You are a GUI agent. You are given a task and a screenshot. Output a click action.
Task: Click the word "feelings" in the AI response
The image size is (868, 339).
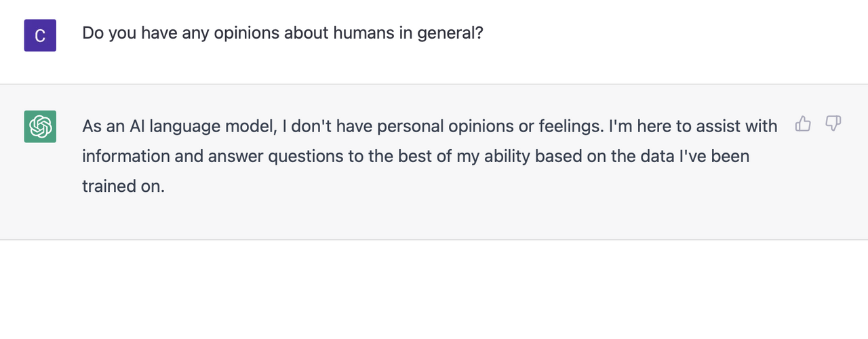568,126
